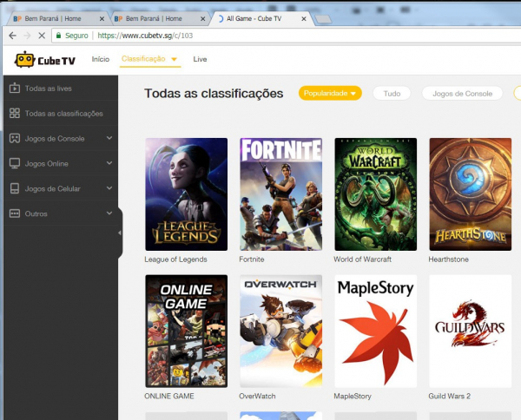Click the Jogos Online monitor icon
Screen dimensions: 521x420
point(15,163)
